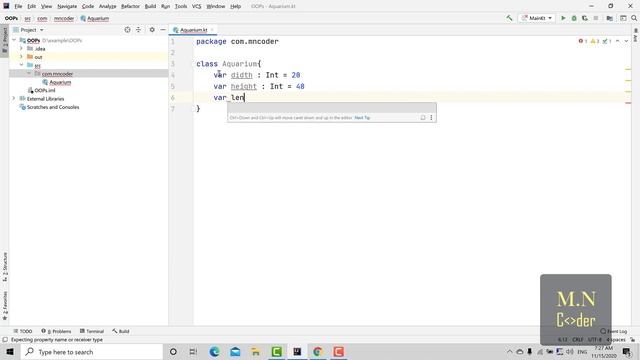Select OOPs.iml file in tree
Viewport: 640px width, 360px height.
41,90
